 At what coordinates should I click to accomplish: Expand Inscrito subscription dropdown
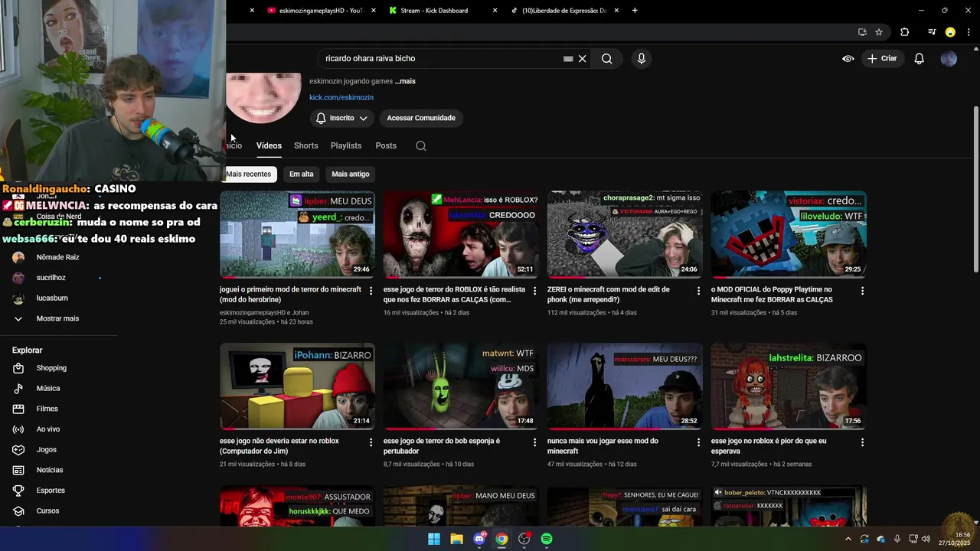[x=341, y=119]
